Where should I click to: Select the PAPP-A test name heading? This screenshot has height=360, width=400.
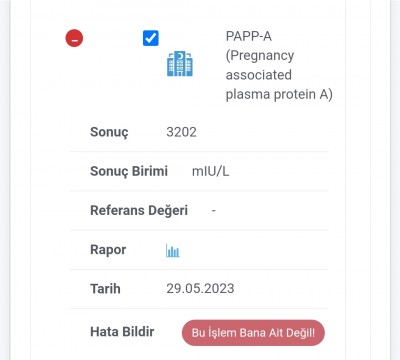pyautogui.click(x=279, y=65)
